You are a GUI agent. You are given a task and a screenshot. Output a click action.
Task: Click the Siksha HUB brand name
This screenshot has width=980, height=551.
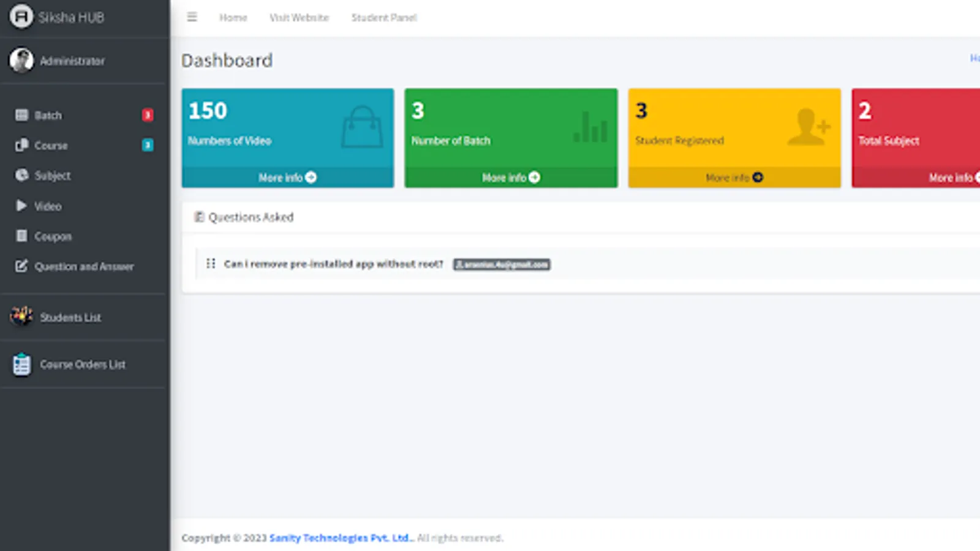tap(71, 17)
